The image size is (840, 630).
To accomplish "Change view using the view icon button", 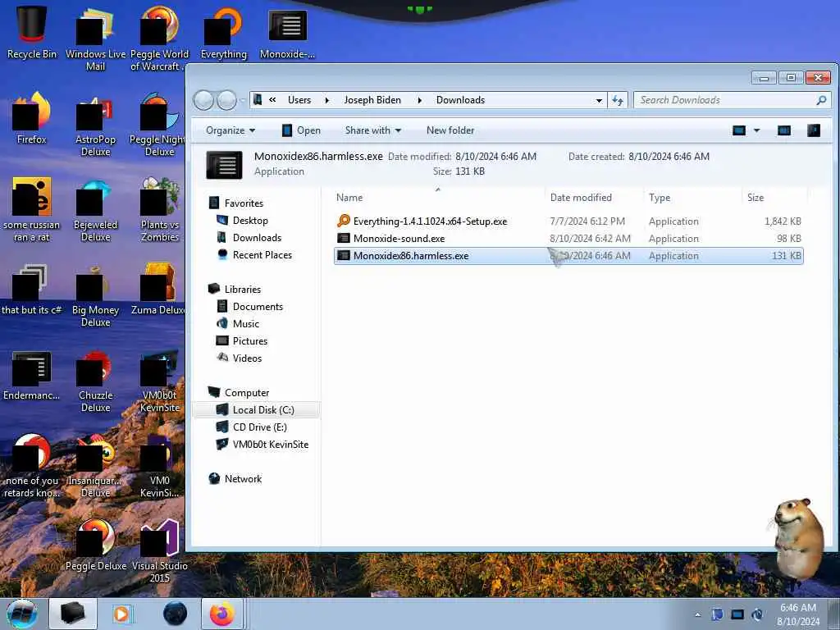I will click(739, 130).
